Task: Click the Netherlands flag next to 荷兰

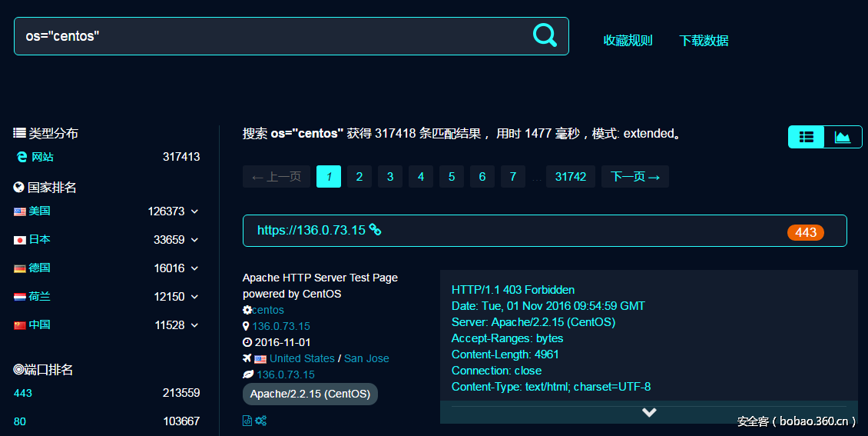Action: coord(20,297)
